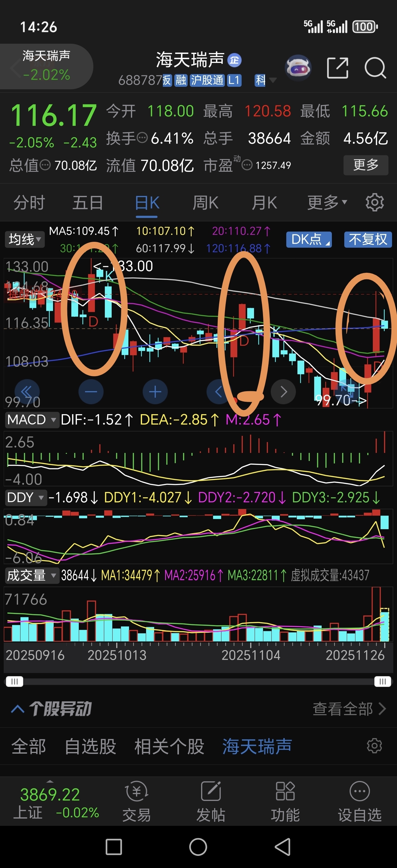This screenshot has height=868, width=397.
Task: Move chart cursor right one candle
Action: [x=283, y=392]
